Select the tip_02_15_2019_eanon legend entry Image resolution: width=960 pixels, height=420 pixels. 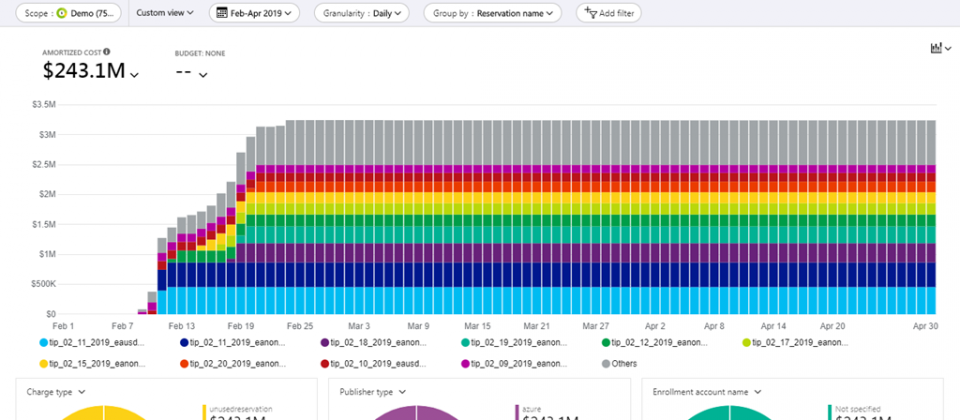point(92,364)
